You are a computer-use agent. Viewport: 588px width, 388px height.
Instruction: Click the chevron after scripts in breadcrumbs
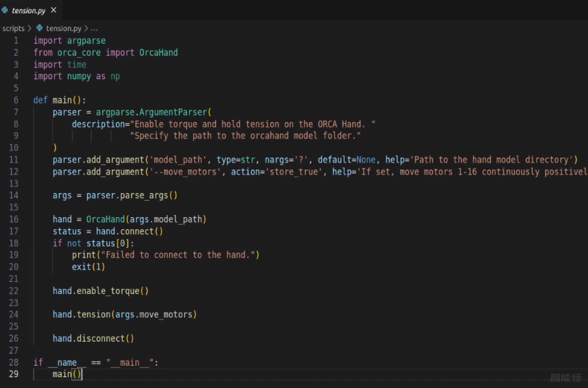pos(30,28)
